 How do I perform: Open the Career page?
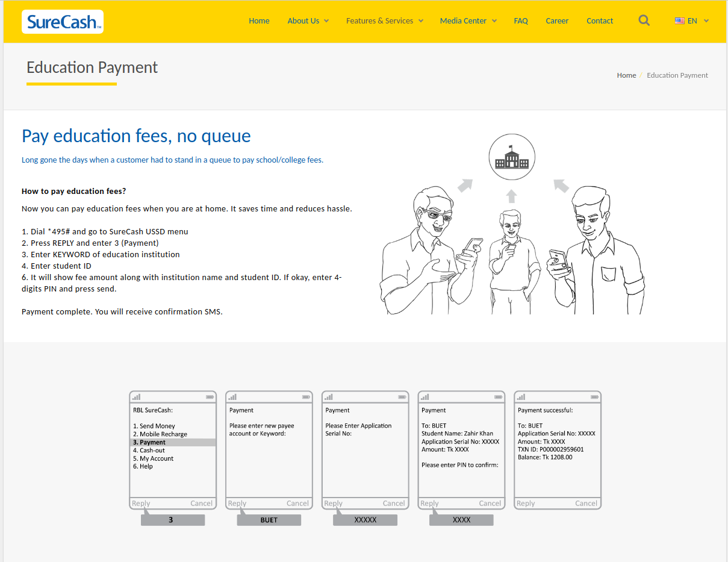coord(557,20)
